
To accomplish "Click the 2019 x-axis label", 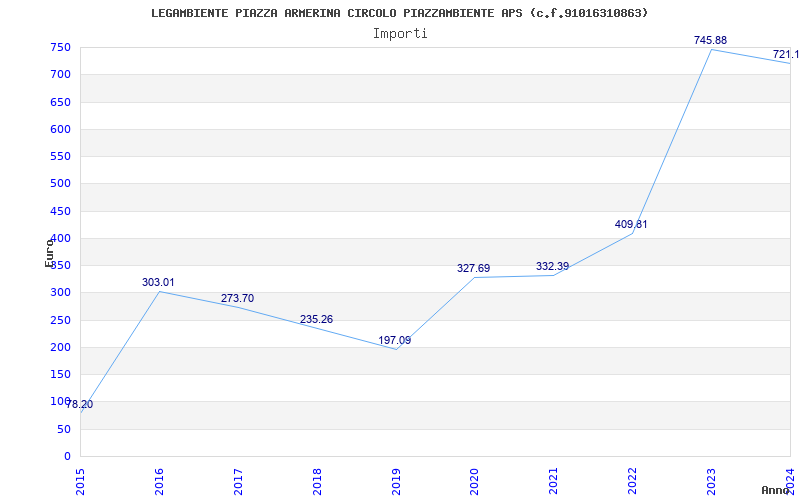I will 396,481.
